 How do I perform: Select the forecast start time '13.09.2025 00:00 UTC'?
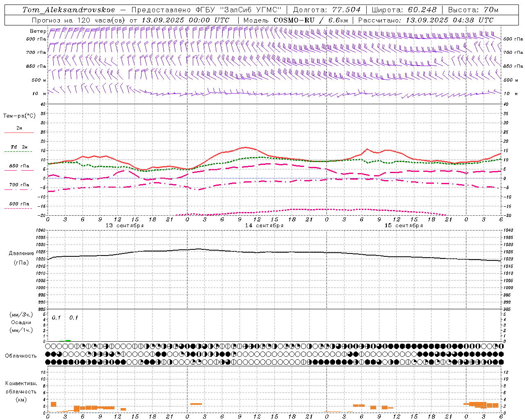185,20
